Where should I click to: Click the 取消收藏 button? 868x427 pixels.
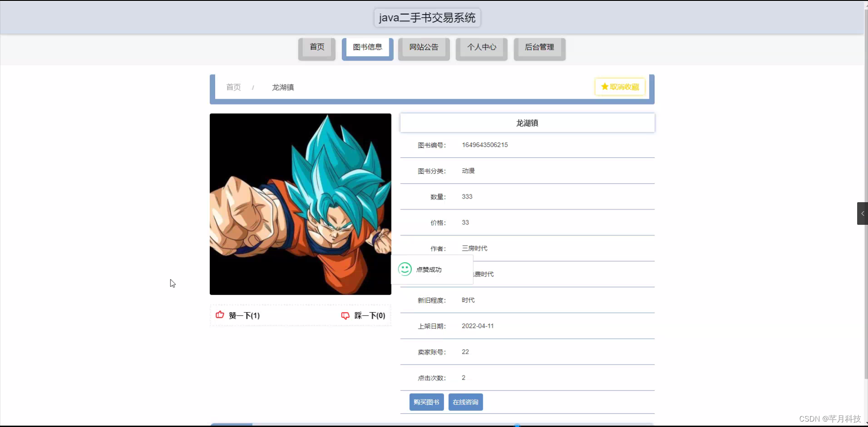pyautogui.click(x=619, y=87)
